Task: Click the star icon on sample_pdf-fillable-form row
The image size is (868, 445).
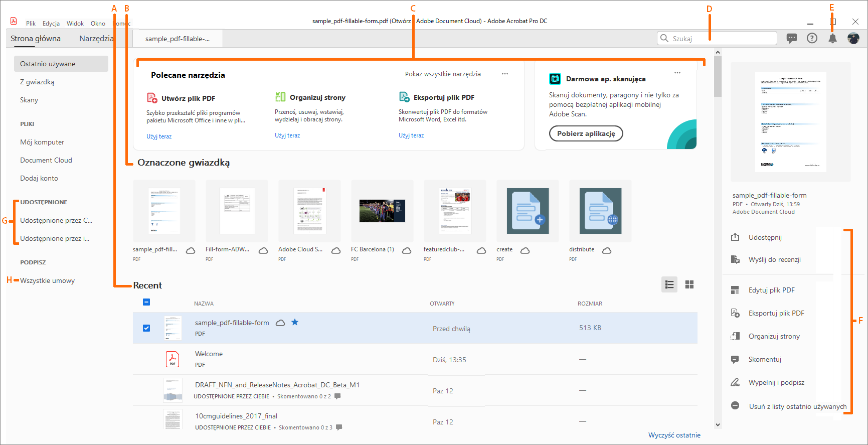Action: [x=295, y=322]
